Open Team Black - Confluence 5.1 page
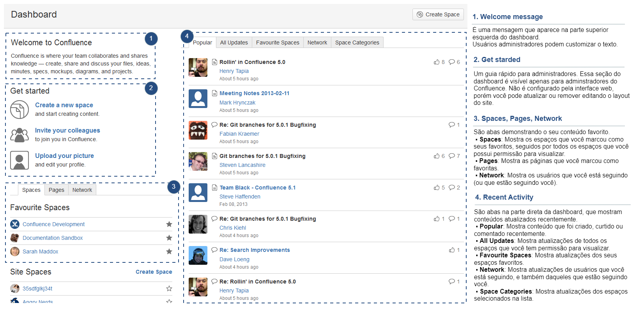This screenshot has width=644, height=317. point(258,188)
